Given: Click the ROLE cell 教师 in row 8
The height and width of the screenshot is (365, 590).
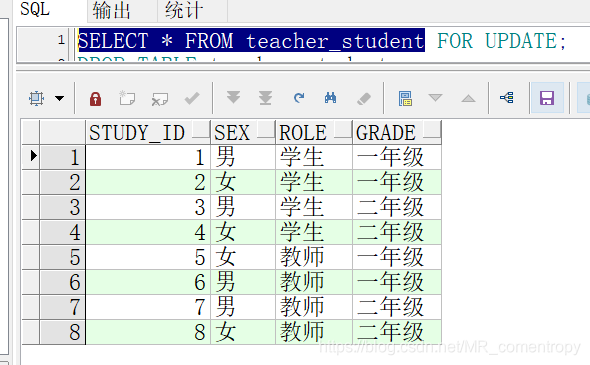Looking at the screenshot, I should click(x=314, y=332).
